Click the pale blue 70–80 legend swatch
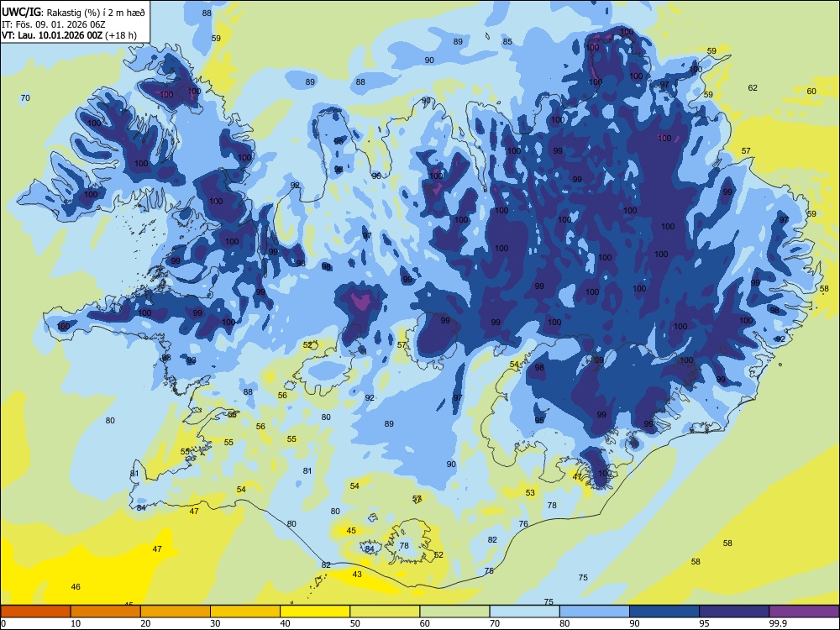The height and width of the screenshot is (630, 840). pyautogui.click(x=524, y=612)
